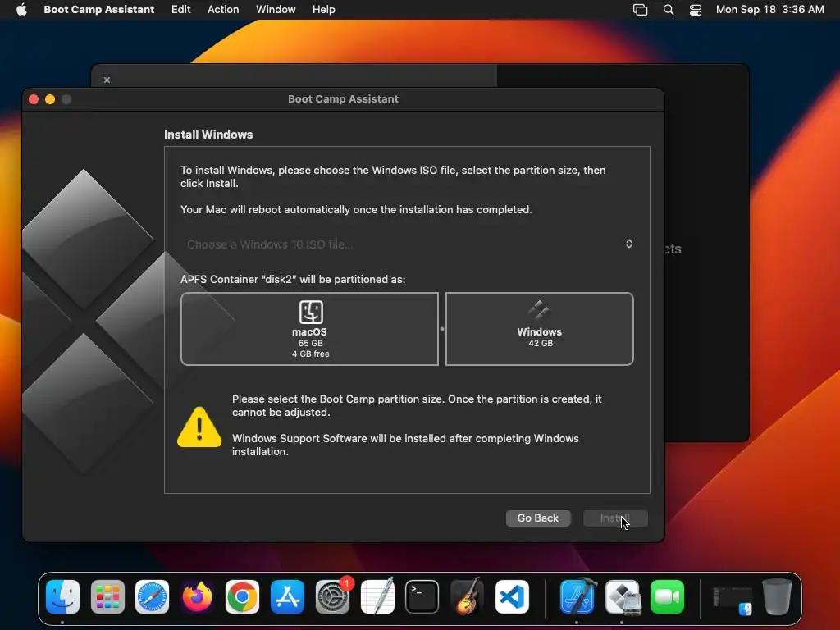
Task: Click the "APFS Container disk2" partition label
Action: coord(293,279)
